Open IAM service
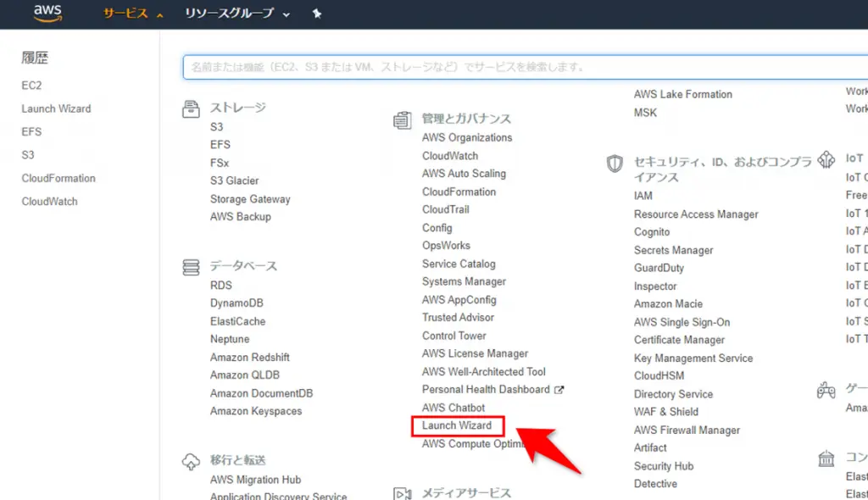This screenshot has width=868, height=500. point(643,196)
